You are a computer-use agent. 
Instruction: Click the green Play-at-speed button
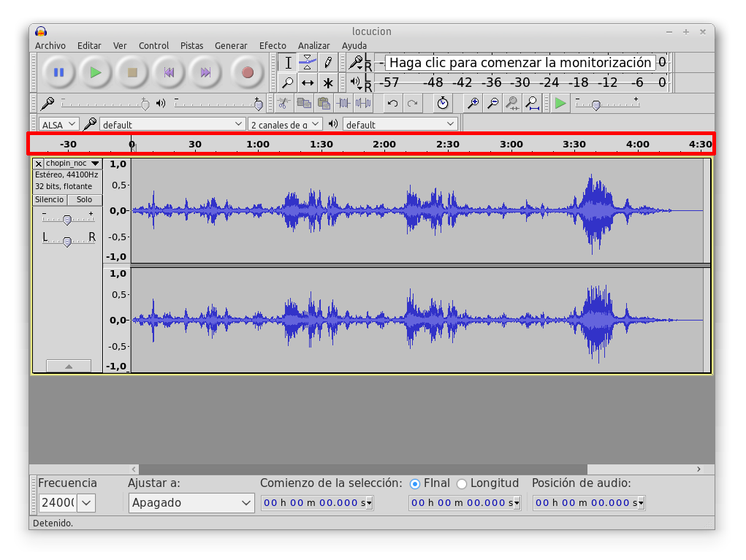coord(560,103)
